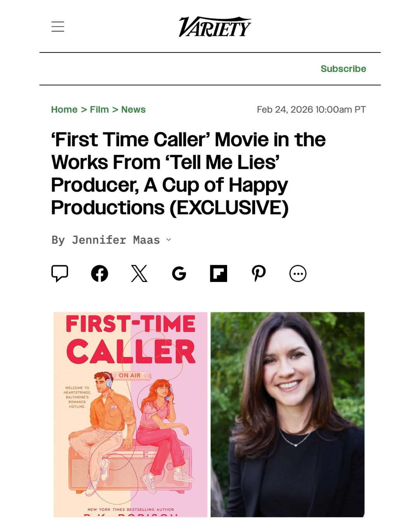The image size is (420, 525).
Task: Open the News breadcrumb section
Action: (x=133, y=110)
